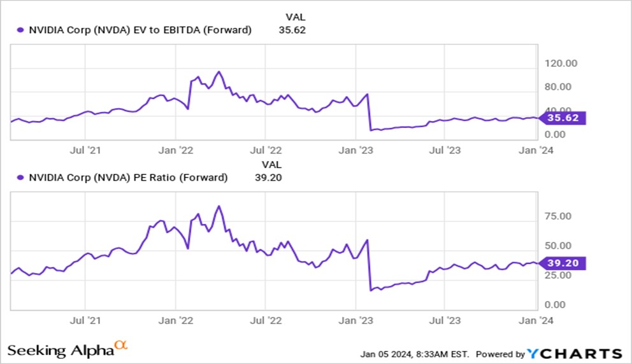Click the YCharts logo

click(575, 354)
